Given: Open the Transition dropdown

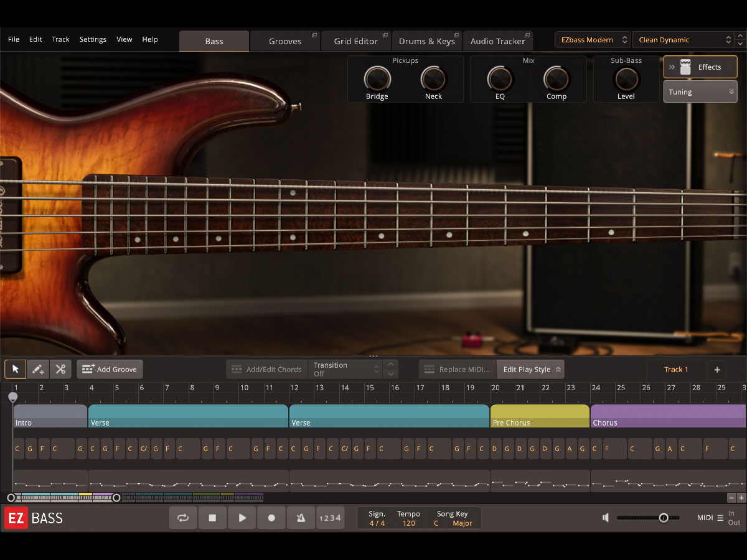Looking at the screenshot, I should (x=346, y=370).
